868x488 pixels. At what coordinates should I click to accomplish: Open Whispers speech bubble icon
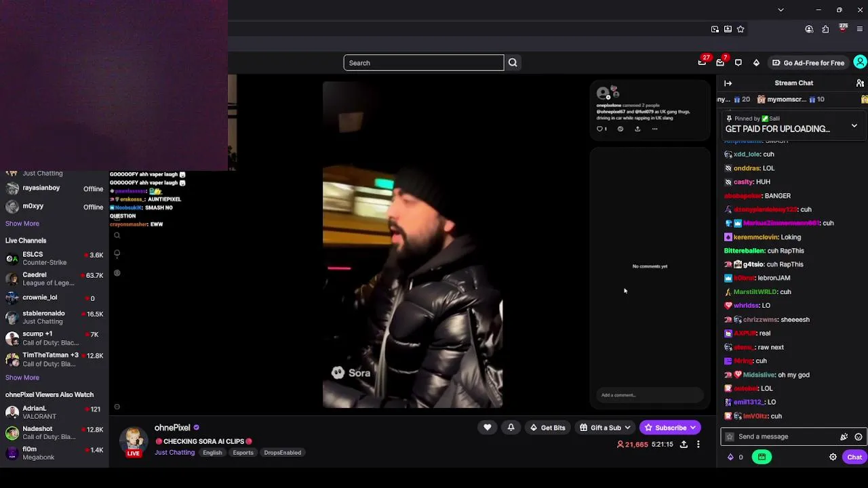(x=738, y=62)
